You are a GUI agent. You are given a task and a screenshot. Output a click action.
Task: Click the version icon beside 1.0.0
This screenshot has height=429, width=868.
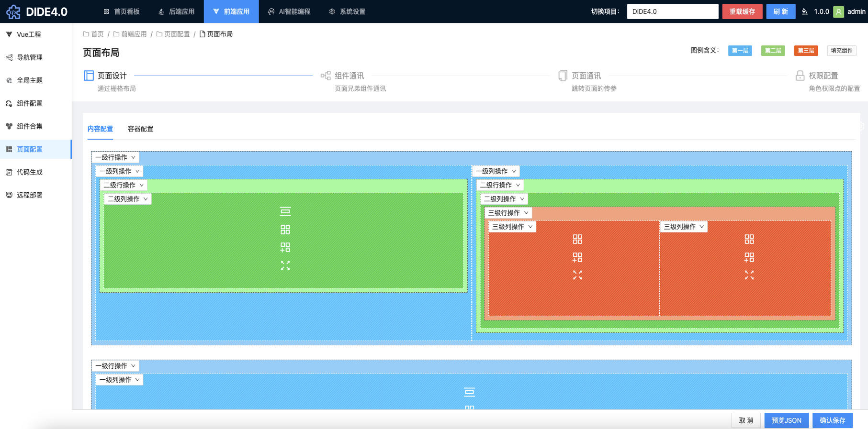coord(805,11)
